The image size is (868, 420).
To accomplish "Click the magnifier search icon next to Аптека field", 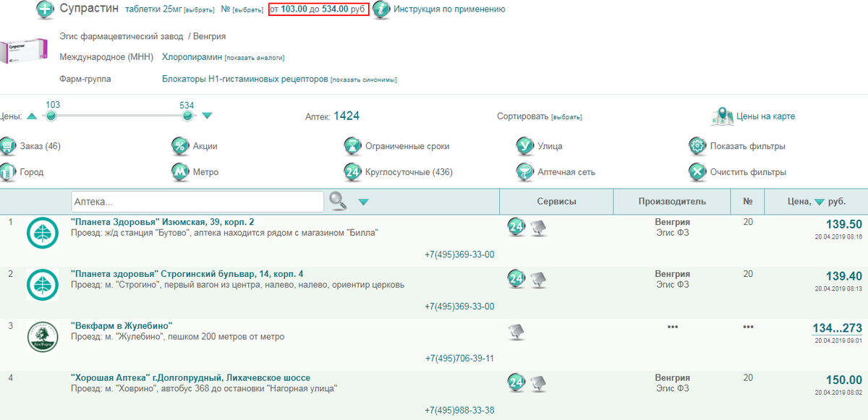I will click(339, 200).
